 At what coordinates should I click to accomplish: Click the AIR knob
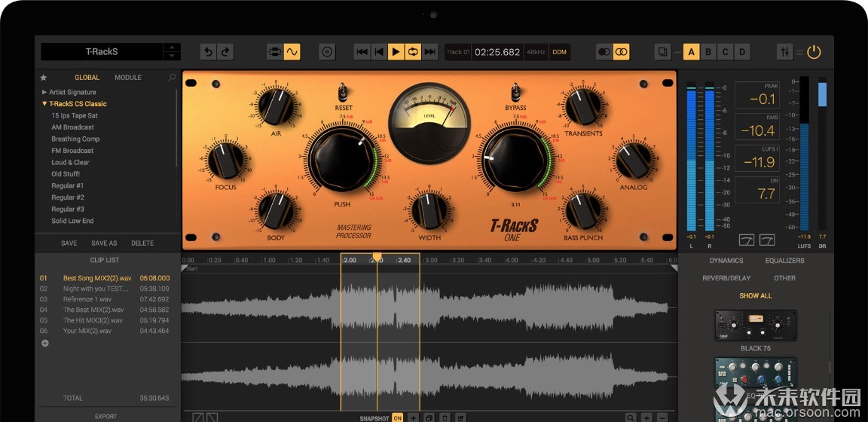click(x=276, y=106)
